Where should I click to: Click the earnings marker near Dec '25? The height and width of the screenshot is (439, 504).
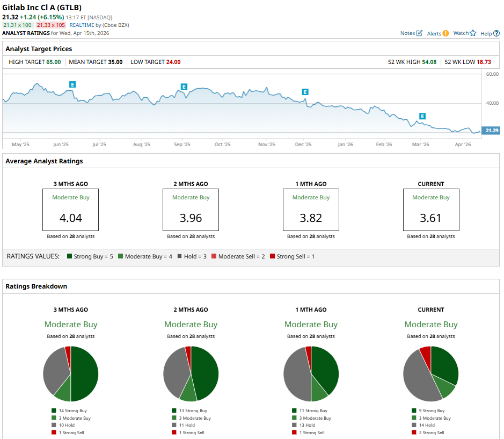click(305, 92)
